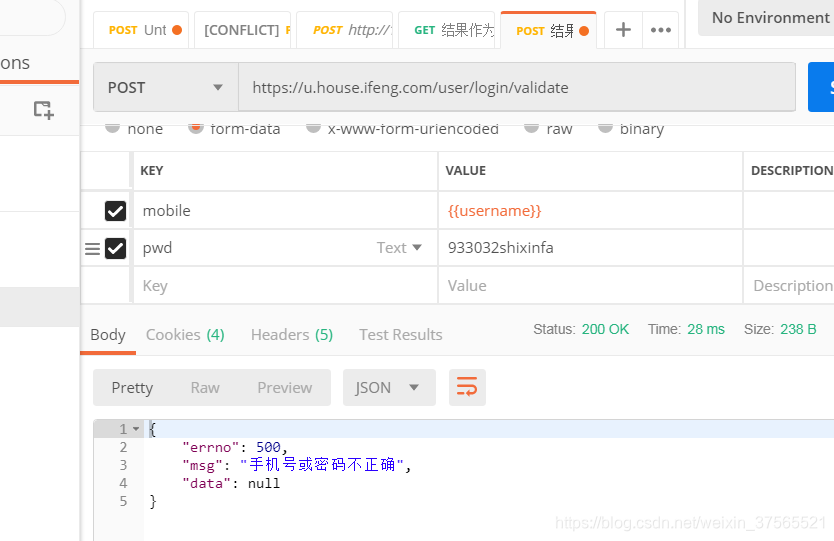
Task: Click the 200 OK status text
Action: coord(605,329)
